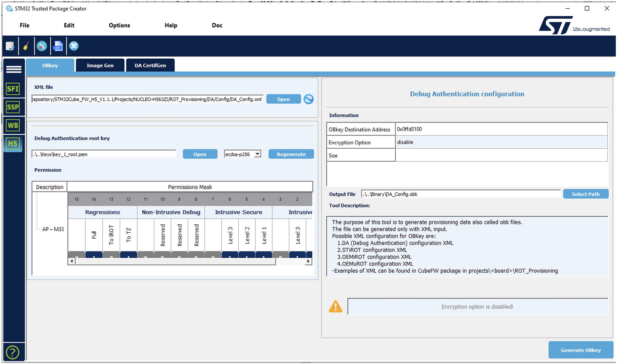Toggle bit 7 in permissions mask
This screenshot has height=364, width=617.
tap(213, 255)
